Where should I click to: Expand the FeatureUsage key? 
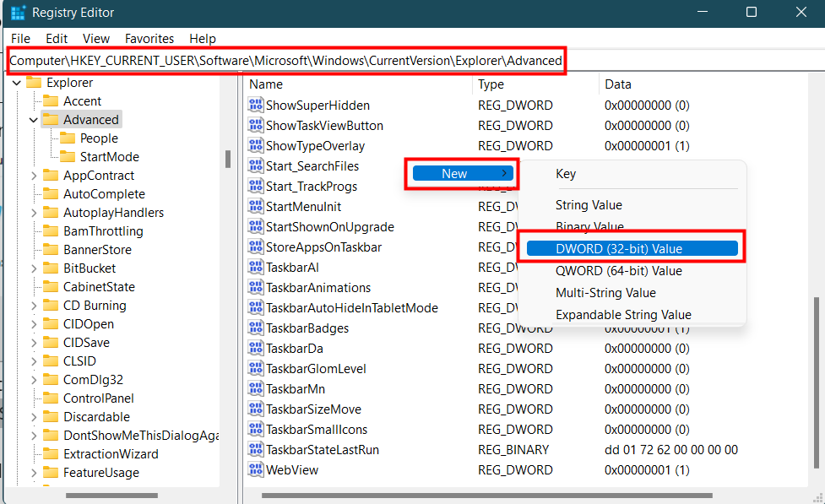[x=34, y=473]
